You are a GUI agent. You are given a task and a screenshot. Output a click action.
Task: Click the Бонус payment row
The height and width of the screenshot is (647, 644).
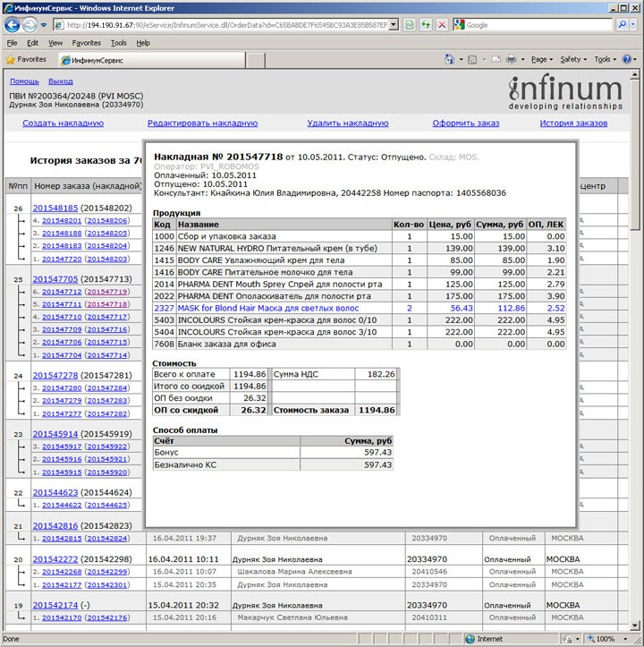(273, 453)
